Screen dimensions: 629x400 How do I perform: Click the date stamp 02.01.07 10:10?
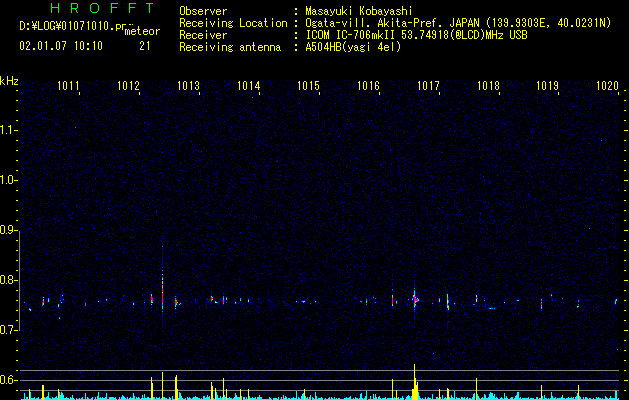(61, 46)
